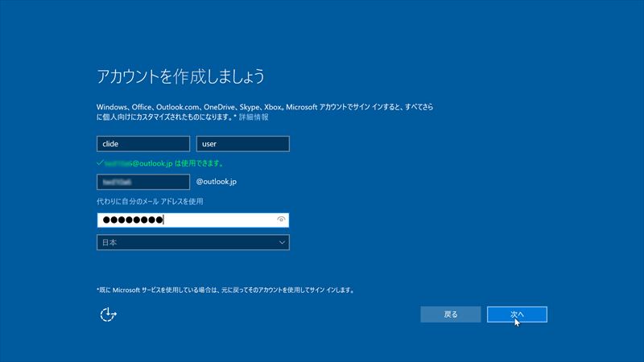Click the @outlook.jp domain label
This screenshot has height=362, width=644.
click(x=217, y=182)
